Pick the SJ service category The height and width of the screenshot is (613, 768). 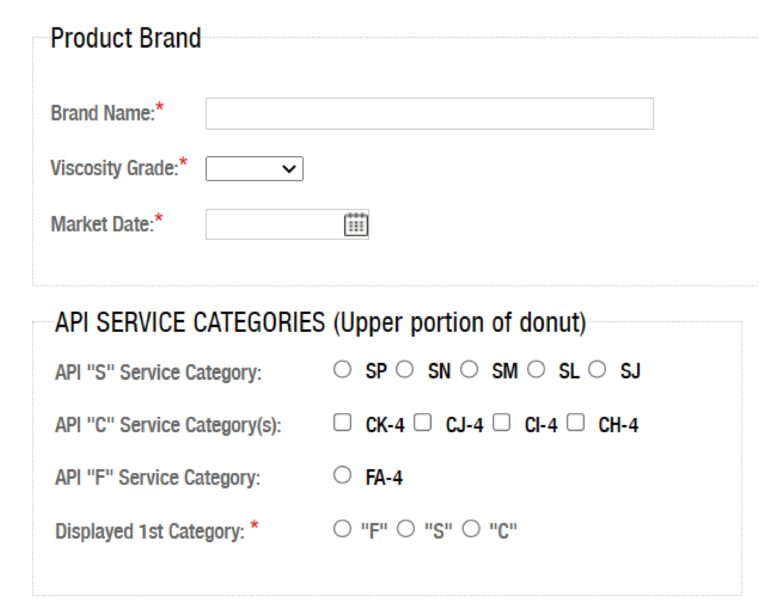coord(597,369)
